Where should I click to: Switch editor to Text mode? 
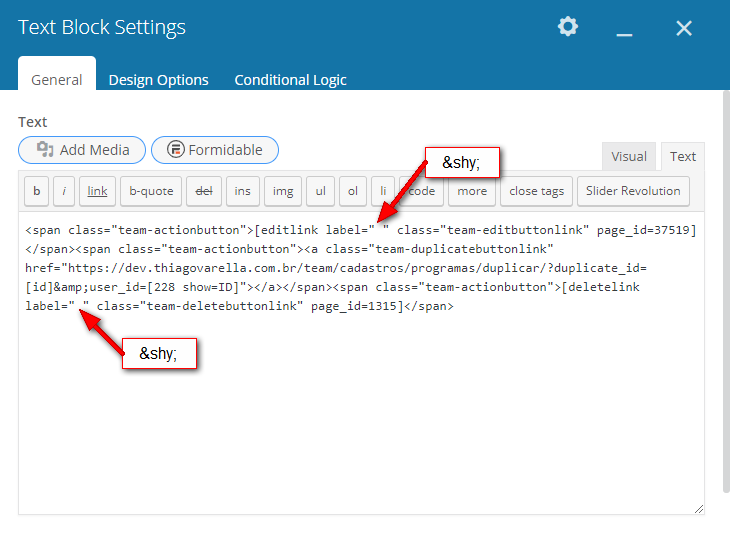pos(683,156)
